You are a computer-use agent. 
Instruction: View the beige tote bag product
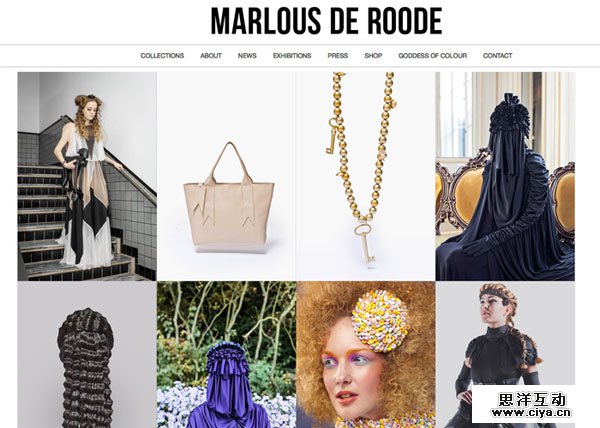pos(226,176)
